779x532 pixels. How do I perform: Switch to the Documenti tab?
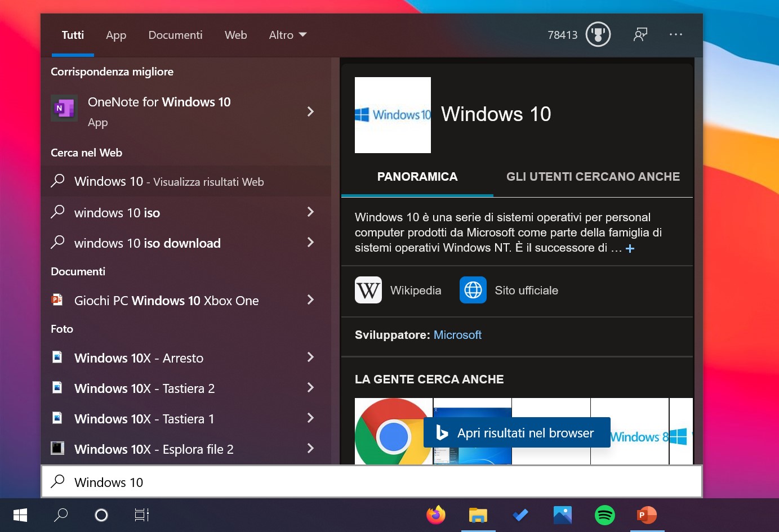[x=175, y=35]
